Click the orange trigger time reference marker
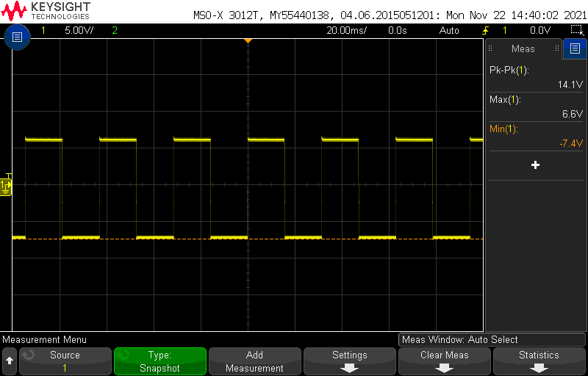This screenshot has height=376, width=588. coord(248,40)
